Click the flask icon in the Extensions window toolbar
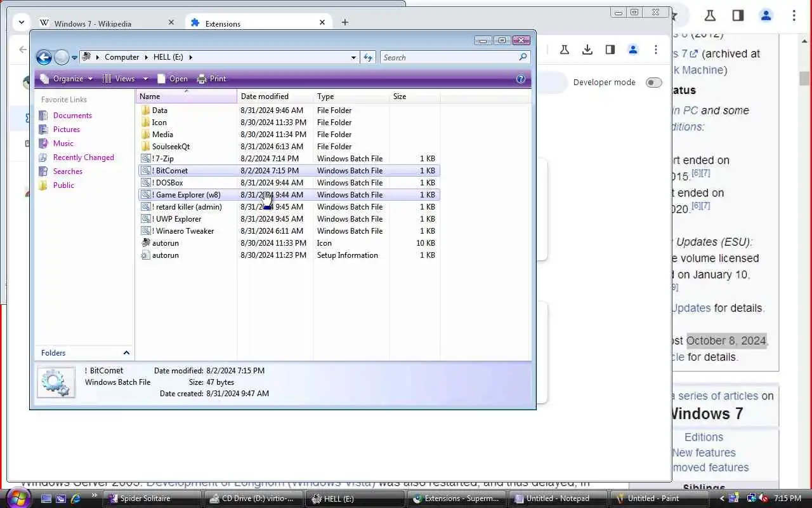 click(564, 50)
